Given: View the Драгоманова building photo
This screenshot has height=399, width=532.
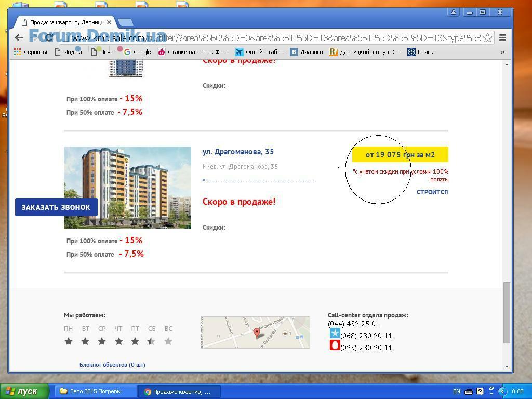Looking at the screenshot, I should pos(128,187).
